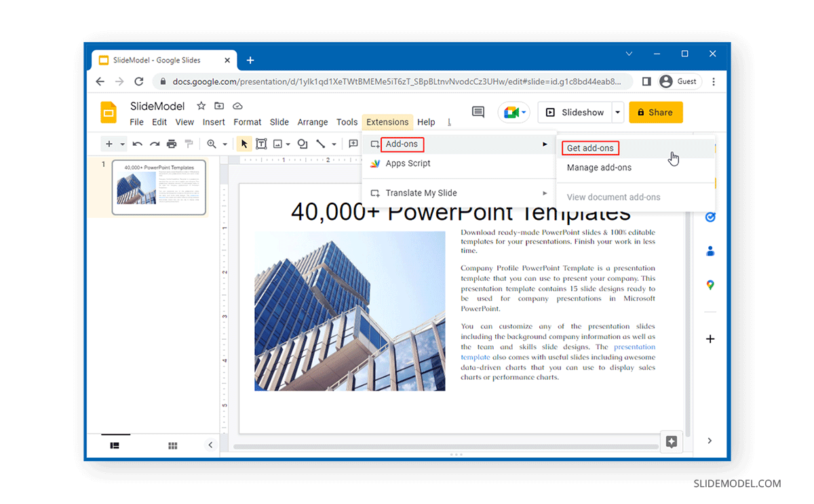814x504 pixels.
Task: Expand the hidden side panel arrow
Action: point(710,440)
